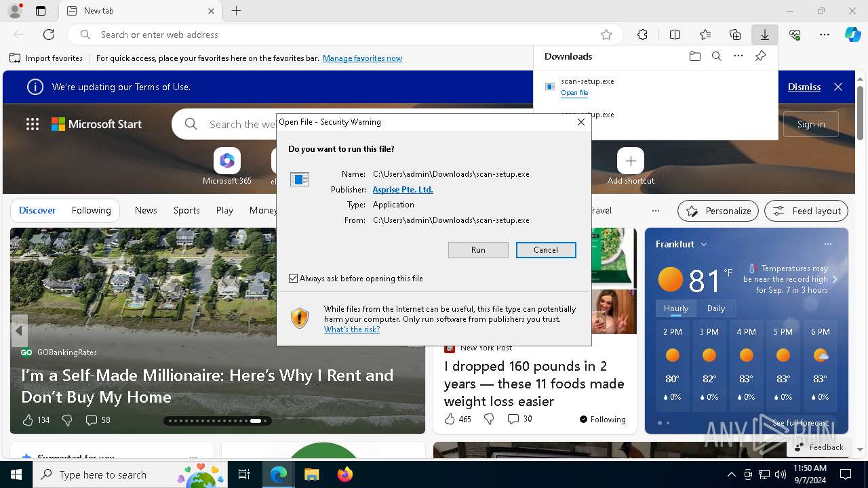Screen dimensions: 868x488
Task: Toggle the Downloads toolbar button
Action: (x=764, y=35)
